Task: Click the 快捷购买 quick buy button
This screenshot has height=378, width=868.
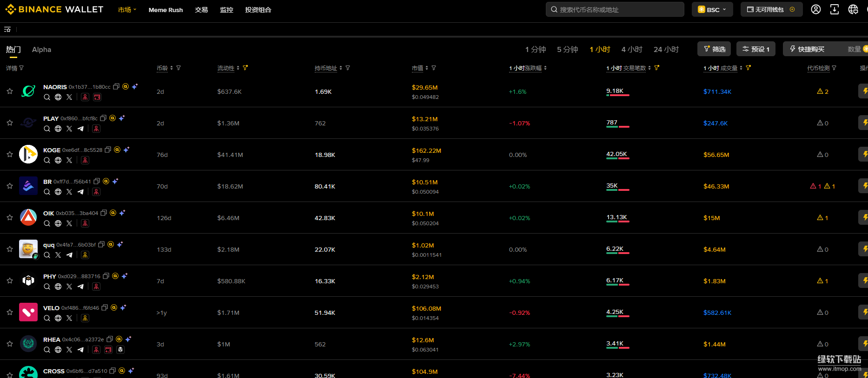Action: click(x=807, y=49)
